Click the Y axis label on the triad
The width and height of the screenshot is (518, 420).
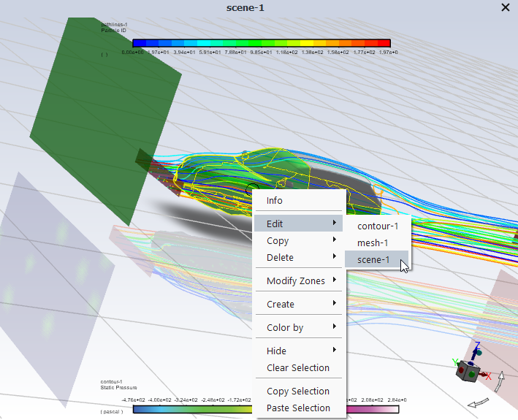point(454,362)
